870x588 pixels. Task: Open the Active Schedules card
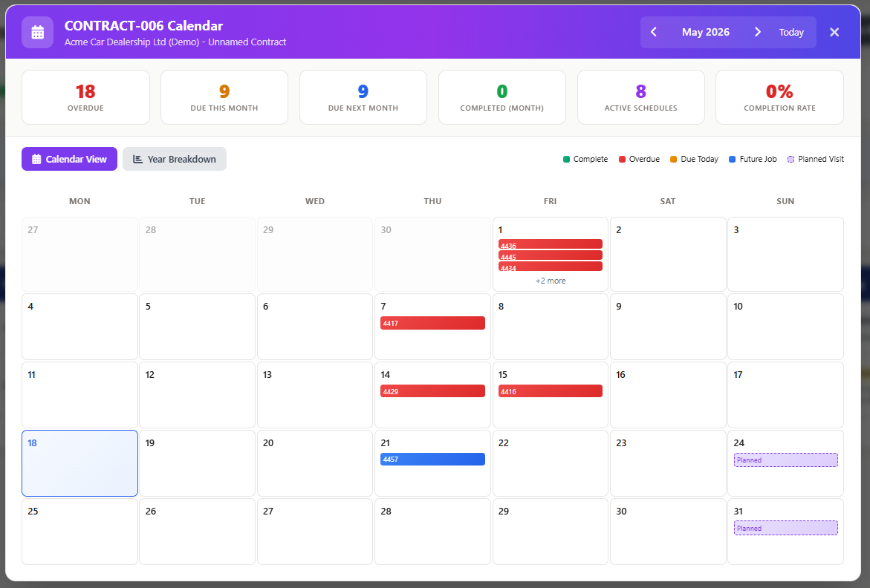point(641,97)
